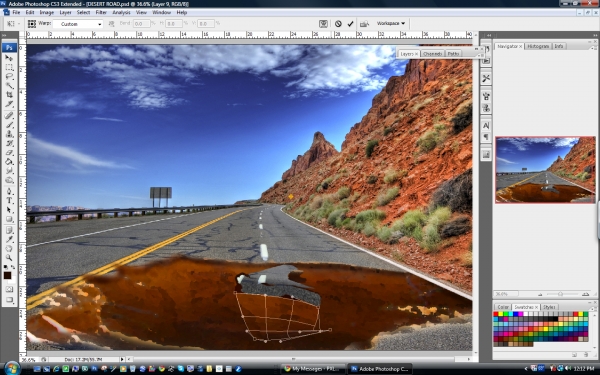Select the Move tool

[9, 58]
